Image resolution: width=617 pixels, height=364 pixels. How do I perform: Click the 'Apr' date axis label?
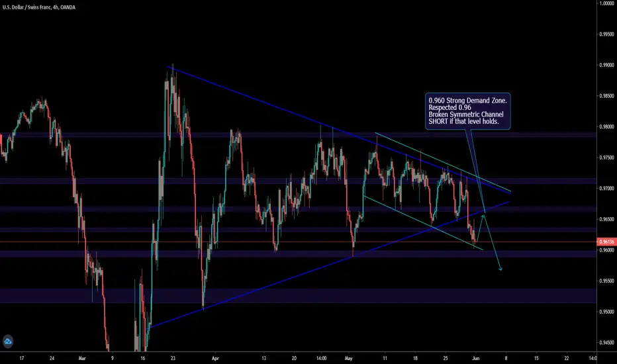(x=215, y=358)
